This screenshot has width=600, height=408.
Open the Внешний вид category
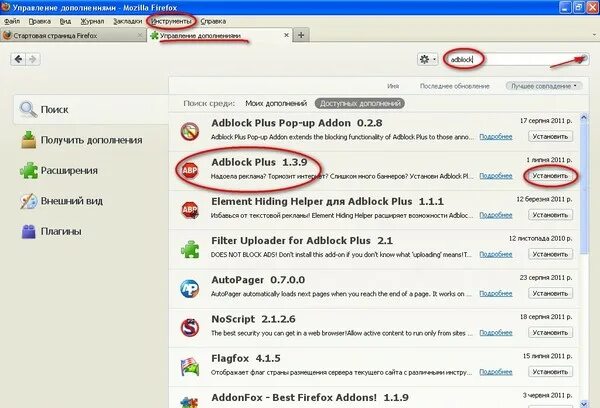click(x=91, y=201)
